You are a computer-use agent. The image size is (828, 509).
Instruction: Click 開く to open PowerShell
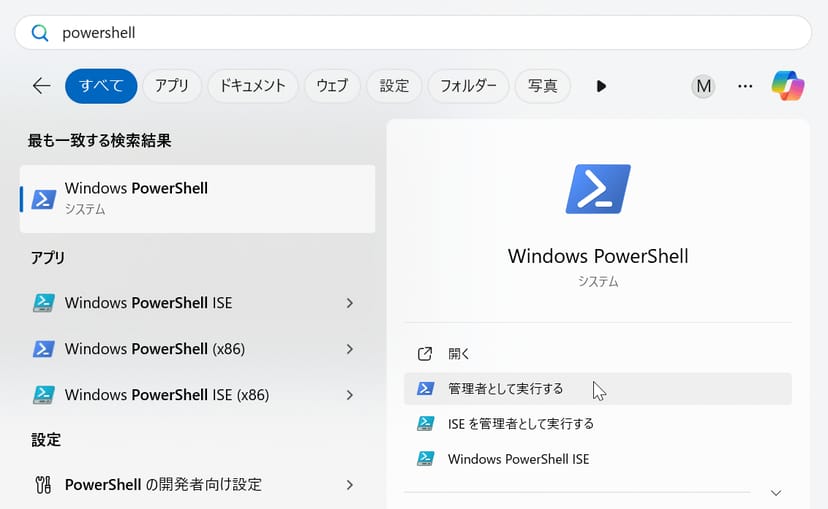click(x=458, y=354)
